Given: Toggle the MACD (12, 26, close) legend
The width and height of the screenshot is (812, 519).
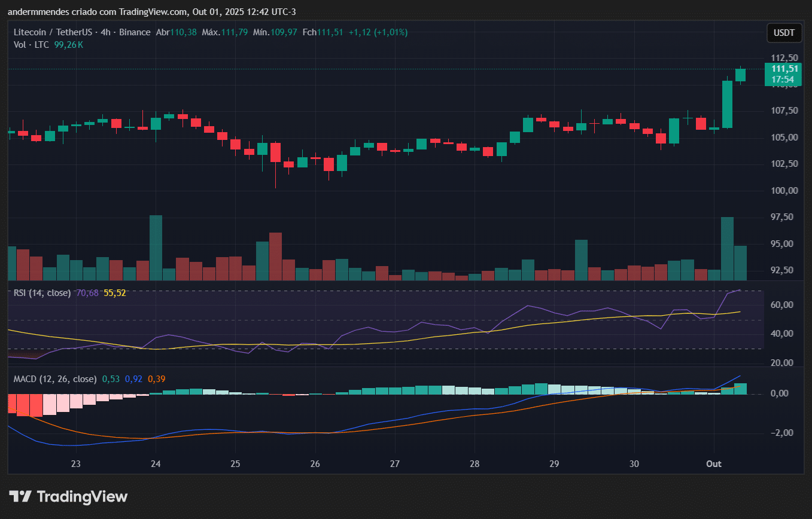Looking at the screenshot, I should click(55, 379).
